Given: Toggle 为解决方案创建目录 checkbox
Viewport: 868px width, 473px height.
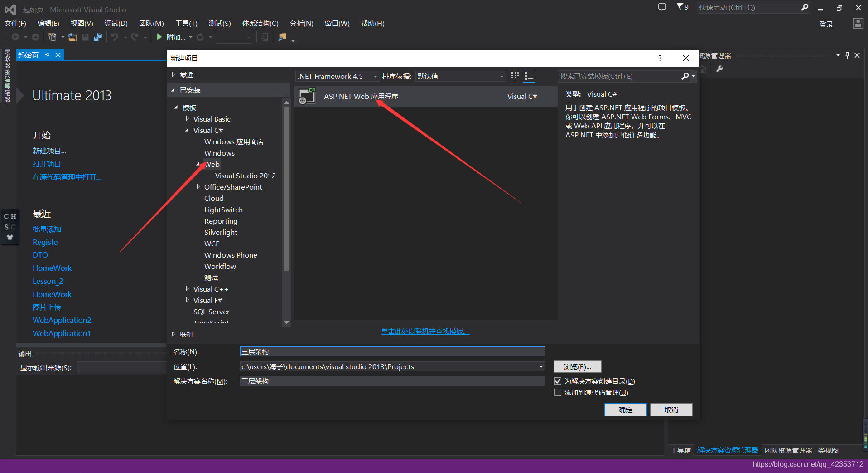Looking at the screenshot, I should 558,381.
